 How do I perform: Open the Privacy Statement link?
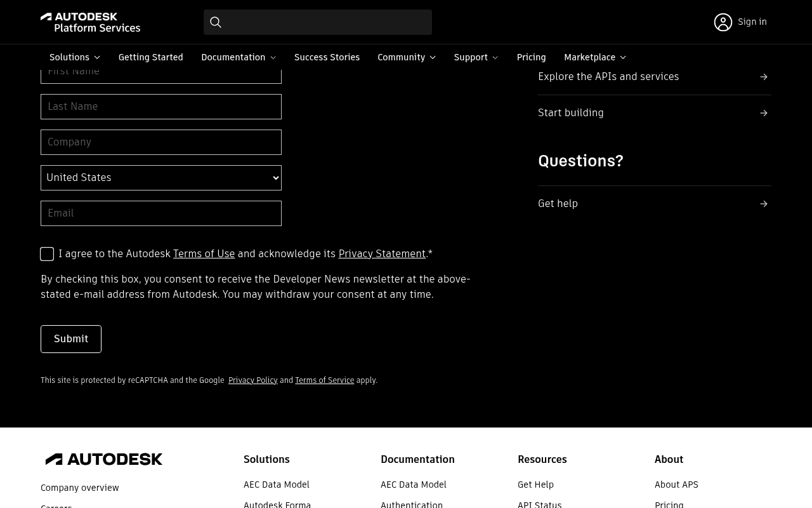tap(382, 253)
